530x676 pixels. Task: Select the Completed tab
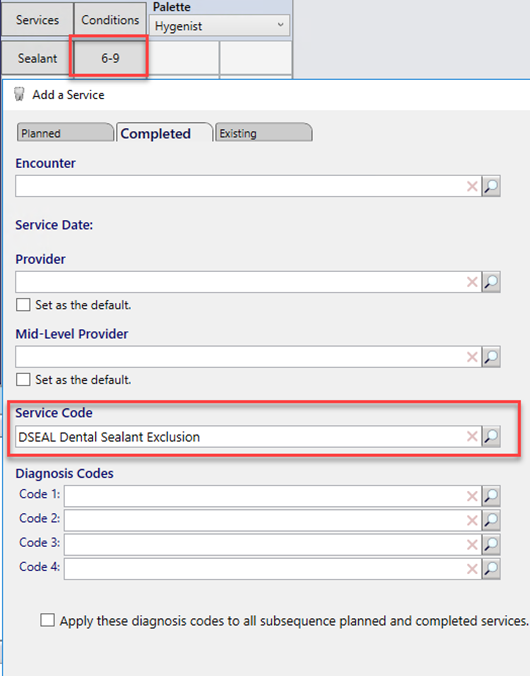[x=164, y=133]
